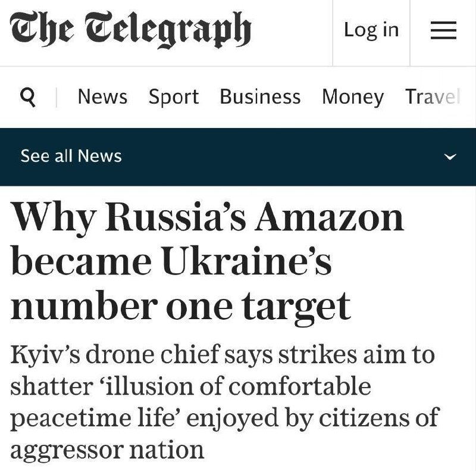Go to The Telegraph homepage logo
476x471 pixels.
point(130,30)
